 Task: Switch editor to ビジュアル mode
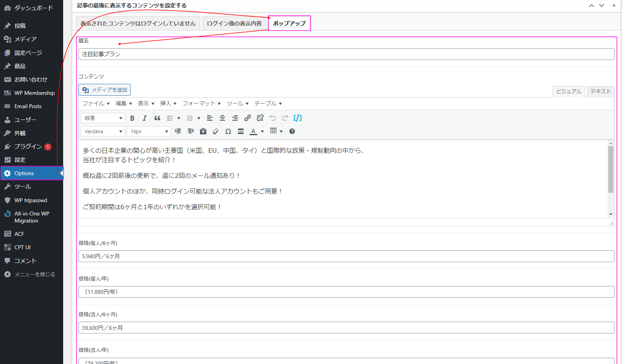pyautogui.click(x=569, y=91)
